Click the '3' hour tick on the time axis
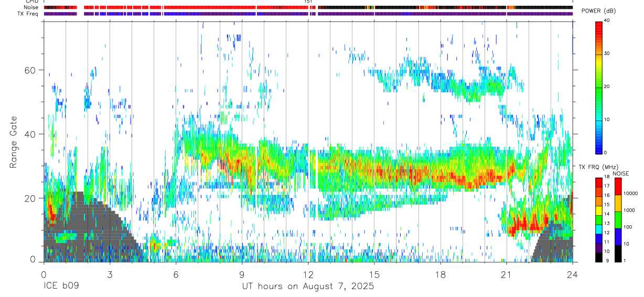The width and height of the screenshot is (644, 297). [x=110, y=274]
